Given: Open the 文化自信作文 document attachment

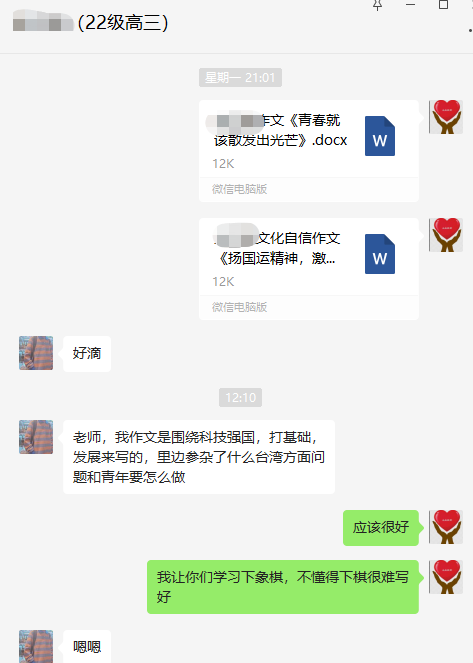Looking at the screenshot, I should 309,269.
